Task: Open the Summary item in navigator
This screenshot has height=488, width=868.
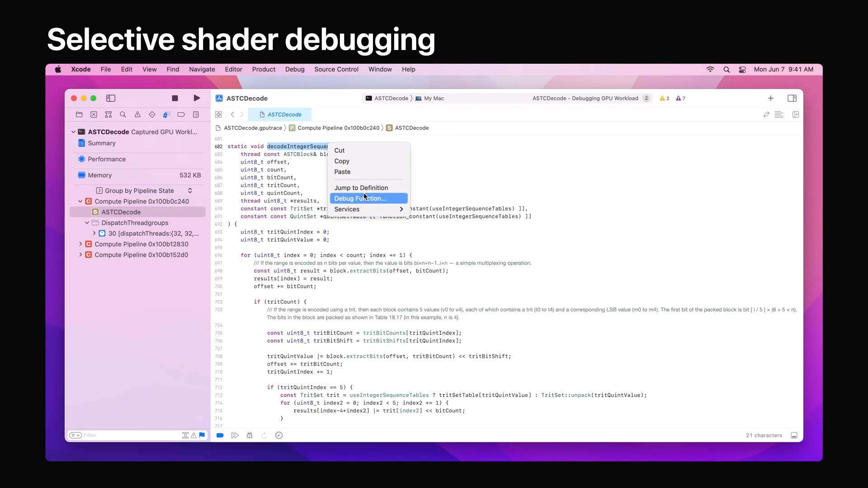Action: (x=102, y=143)
